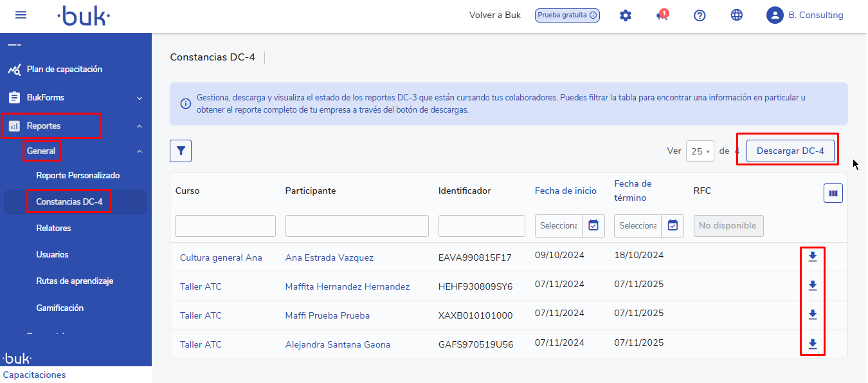The width and height of the screenshot is (868, 383).
Task: Collapse the Reportes sidebar section
Action: click(140, 126)
